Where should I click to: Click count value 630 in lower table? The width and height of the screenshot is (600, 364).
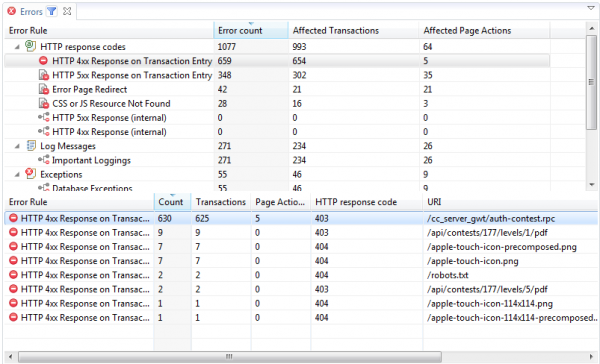point(165,219)
